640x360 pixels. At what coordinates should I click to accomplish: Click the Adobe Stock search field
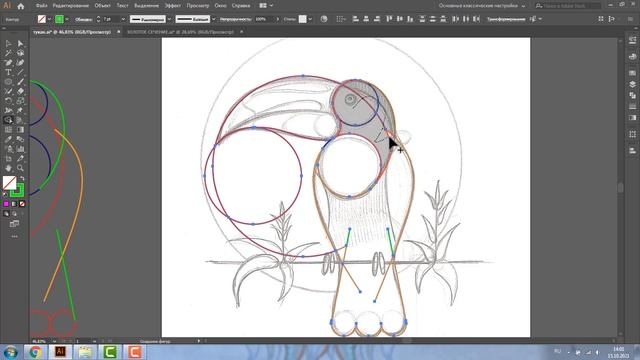pos(567,6)
